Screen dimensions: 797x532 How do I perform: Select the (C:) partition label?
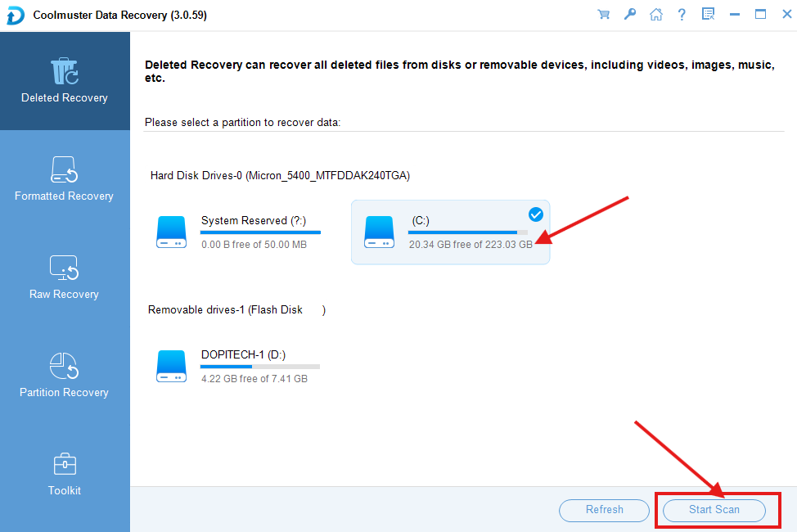point(421,220)
